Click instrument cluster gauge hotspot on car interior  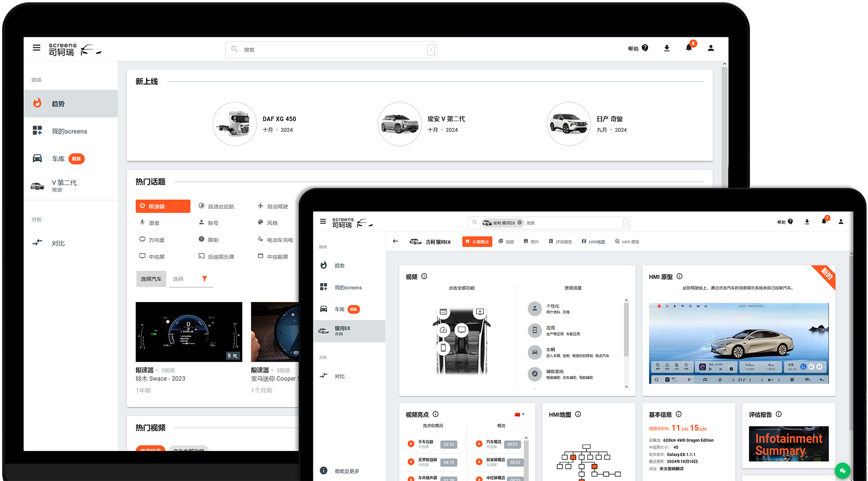pyautogui.click(x=443, y=330)
